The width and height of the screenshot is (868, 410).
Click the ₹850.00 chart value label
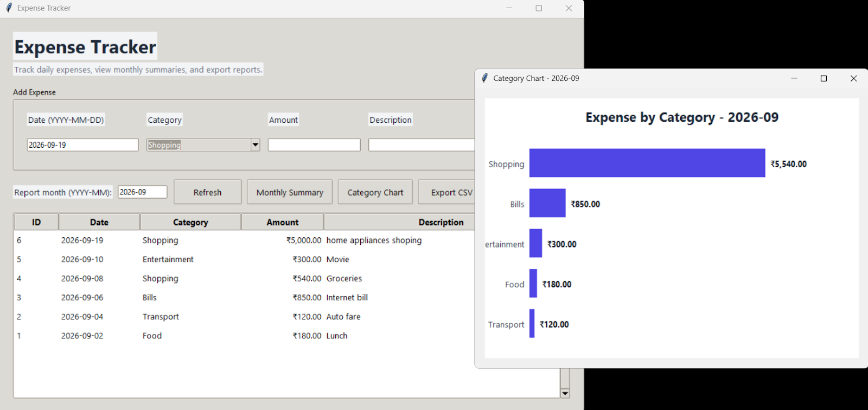pyautogui.click(x=585, y=204)
